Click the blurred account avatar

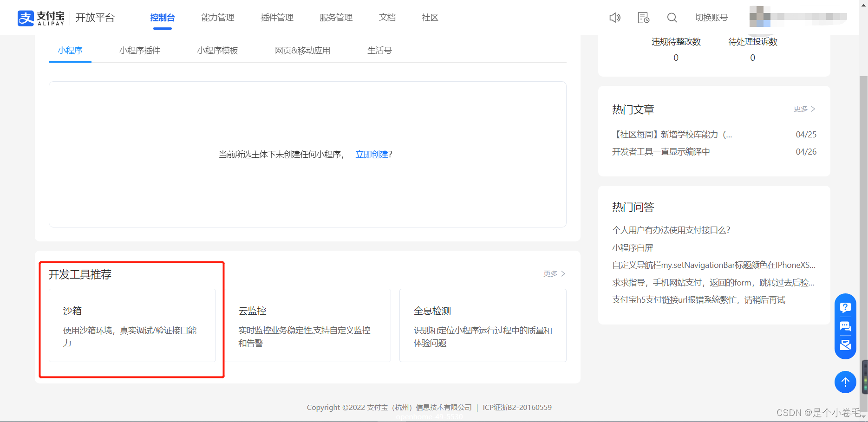click(760, 17)
